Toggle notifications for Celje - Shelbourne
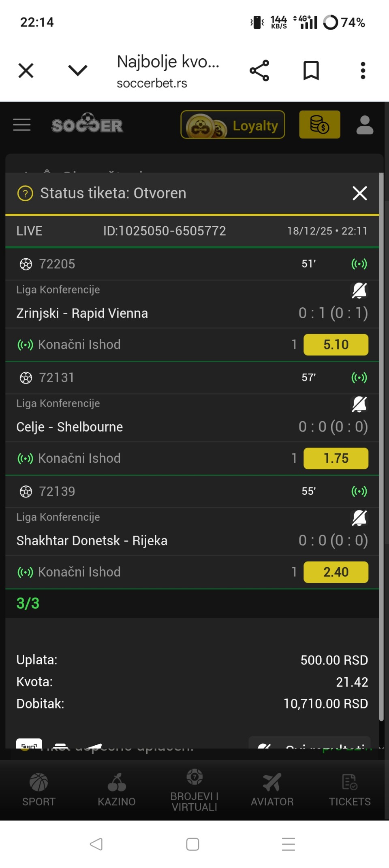The width and height of the screenshot is (389, 868). 359,404
